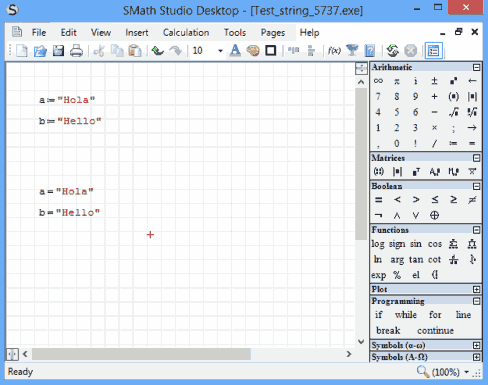Image resolution: width=488 pixels, height=385 pixels.
Task: Insert function using the f(x) icon
Action: 334,51
